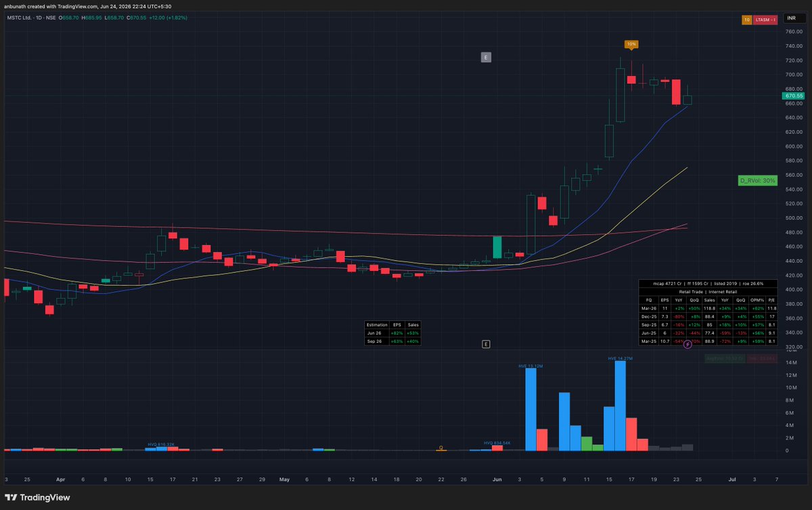Click the Apr date axis label
Screen dimensions: 812x510
pos(61,479)
